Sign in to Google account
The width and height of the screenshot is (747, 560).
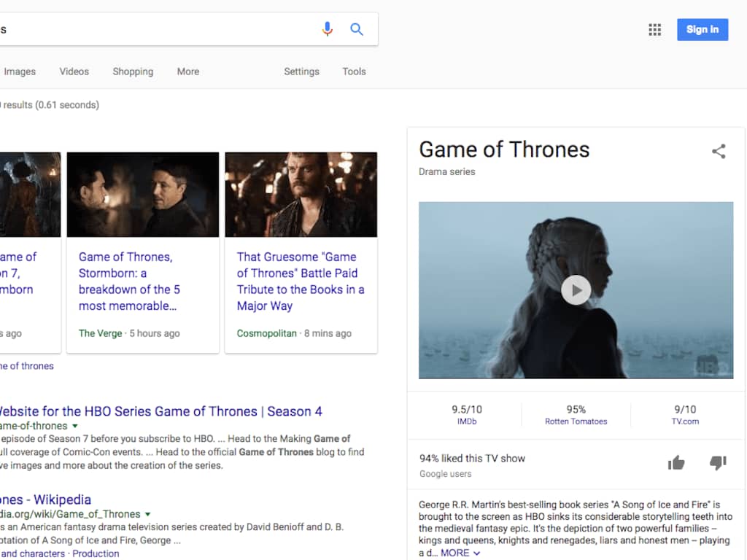703,29
